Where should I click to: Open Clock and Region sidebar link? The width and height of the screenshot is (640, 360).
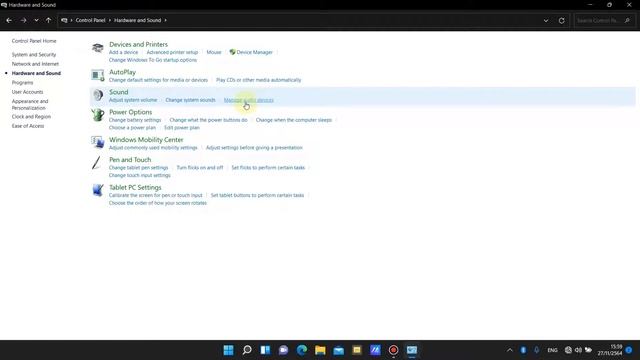coord(31,116)
